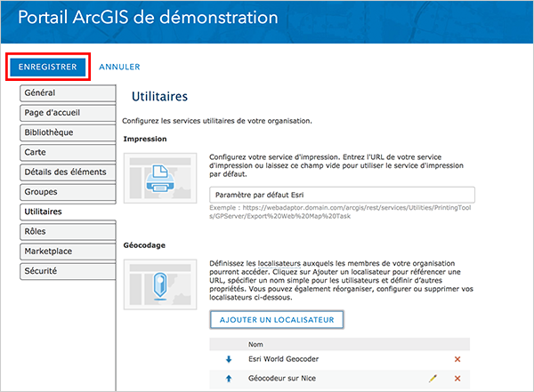Select the Utilitaires tab
Viewport: 534px width, 392px height.
68,212
